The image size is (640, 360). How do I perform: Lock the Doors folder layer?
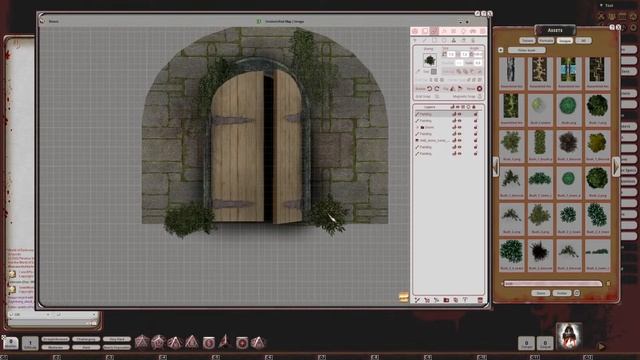coord(476,127)
